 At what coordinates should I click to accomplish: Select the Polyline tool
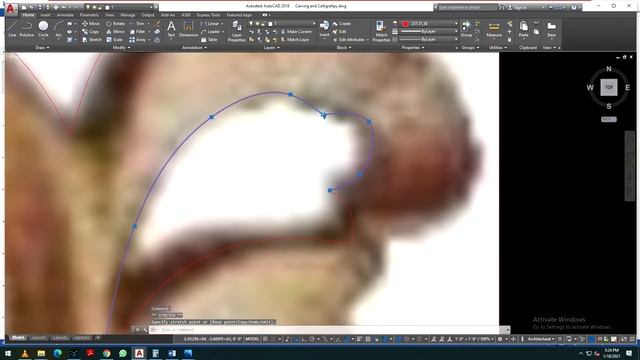tap(27, 29)
